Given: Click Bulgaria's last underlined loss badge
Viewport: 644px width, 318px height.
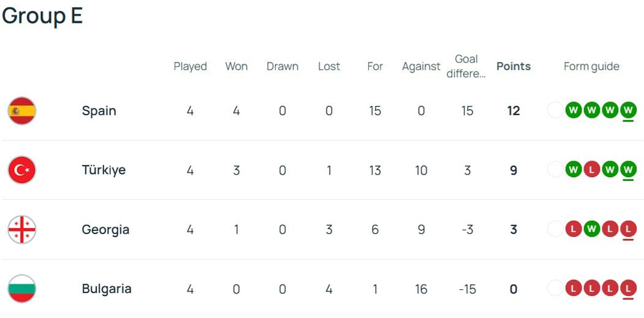Looking at the screenshot, I should coord(628,289).
